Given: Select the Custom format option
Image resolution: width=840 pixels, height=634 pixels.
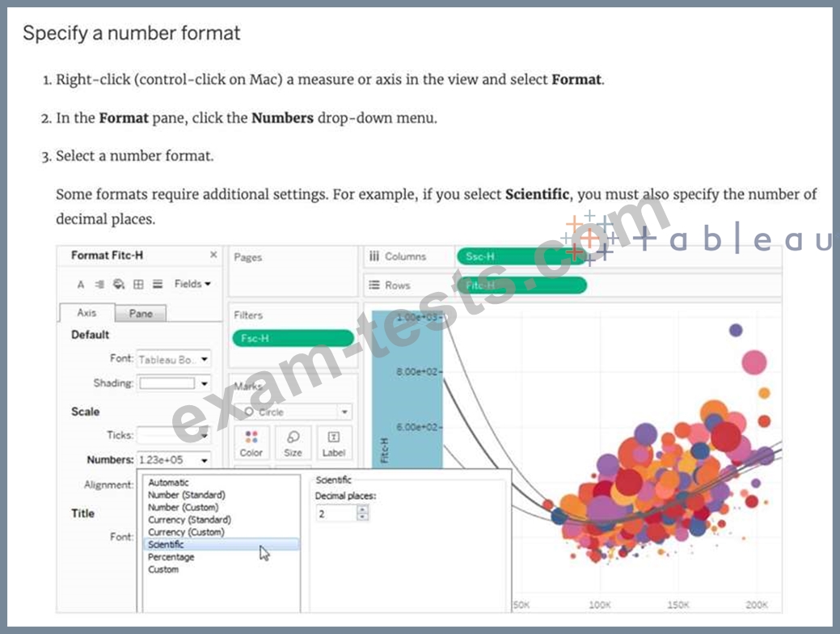Looking at the screenshot, I should [163, 569].
